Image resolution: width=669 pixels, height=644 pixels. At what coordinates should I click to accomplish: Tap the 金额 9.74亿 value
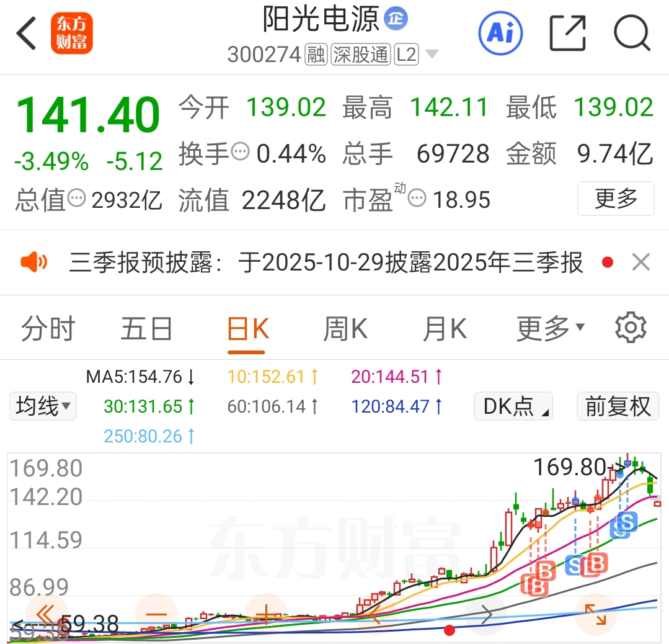(615, 154)
